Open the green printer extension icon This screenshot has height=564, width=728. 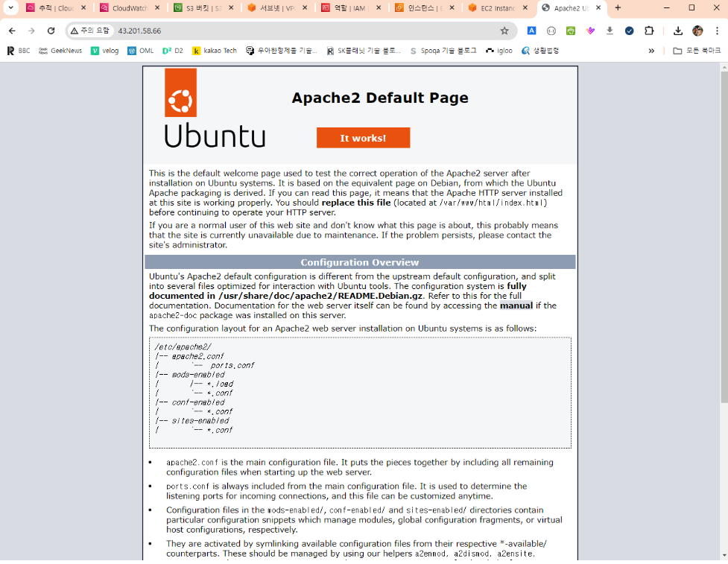tap(571, 31)
